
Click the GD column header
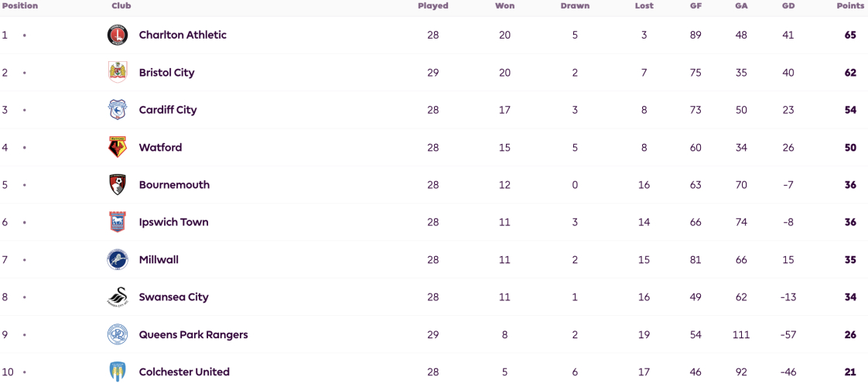point(788,5)
